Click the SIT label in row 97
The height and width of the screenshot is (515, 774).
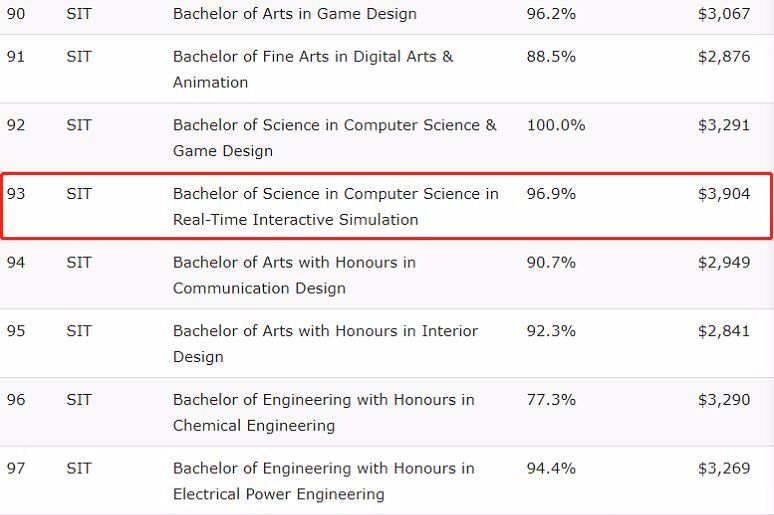[x=79, y=468]
